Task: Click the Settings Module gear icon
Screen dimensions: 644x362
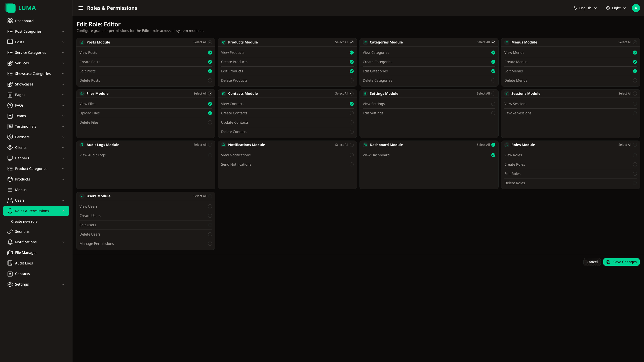Action: [365, 94]
